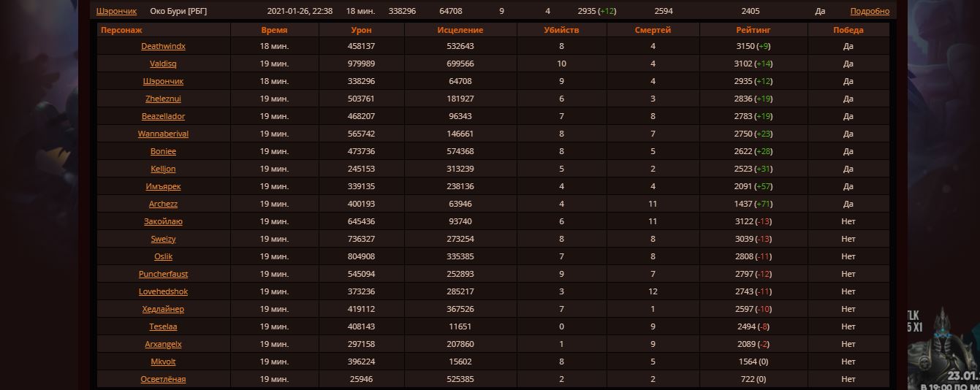Click the Wannaberival player name

click(x=163, y=134)
